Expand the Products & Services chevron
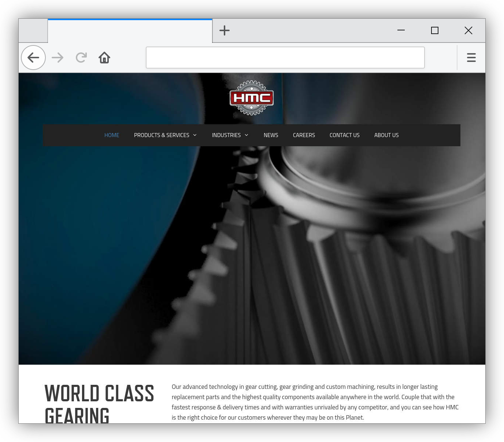Image resolution: width=504 pixels, height=442 pixels. pos(195,135)
